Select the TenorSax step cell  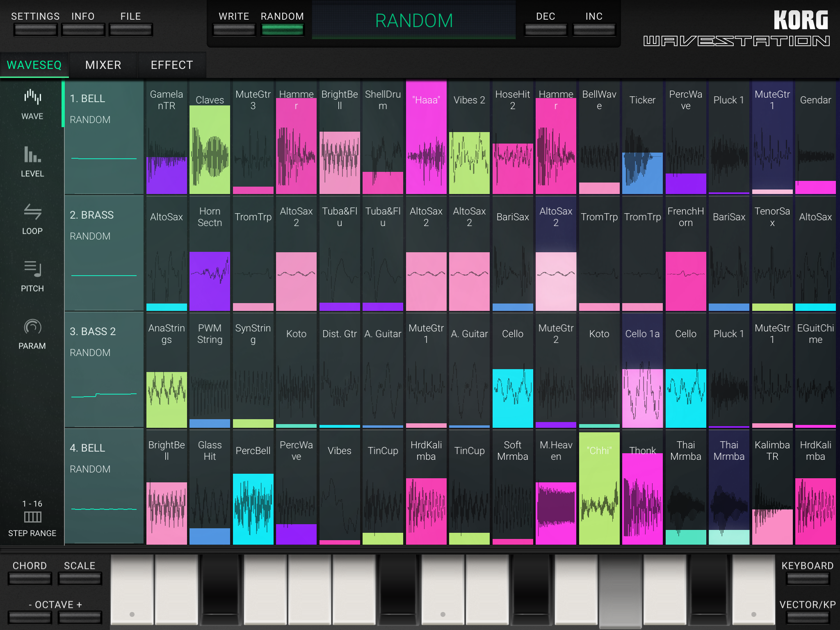tap(772, 253)
